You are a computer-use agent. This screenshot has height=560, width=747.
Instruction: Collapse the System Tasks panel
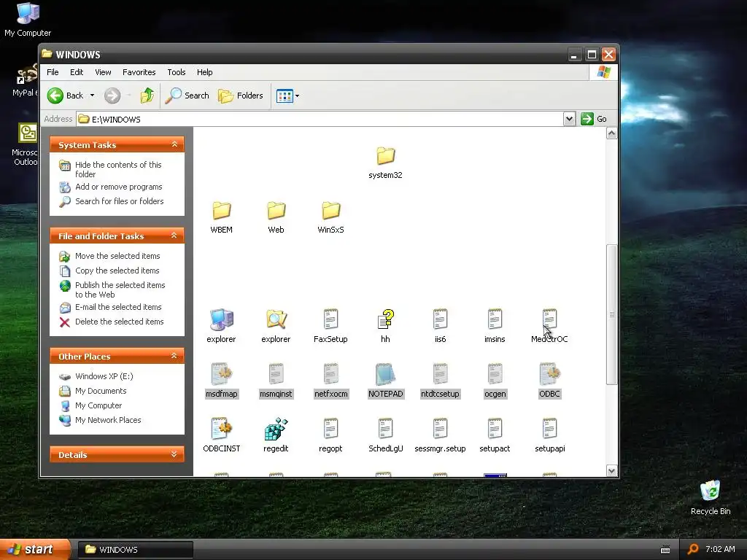174,144
